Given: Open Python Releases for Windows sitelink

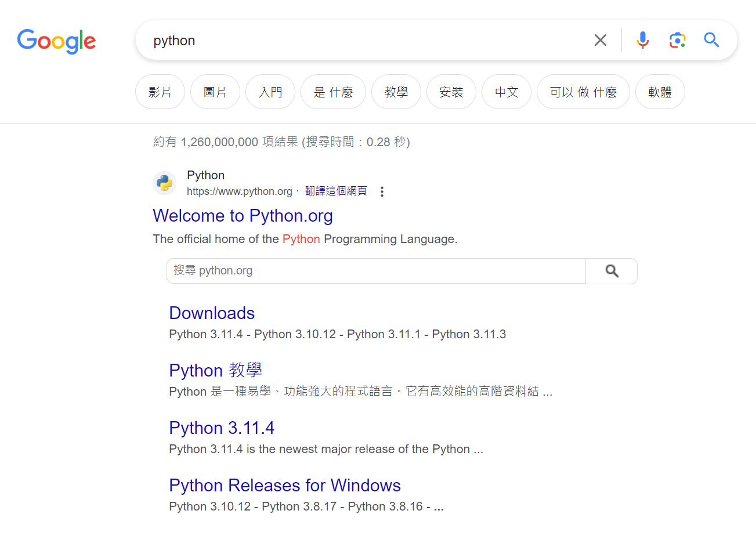Looking at the screenshot, I should [x=285, y=486].
